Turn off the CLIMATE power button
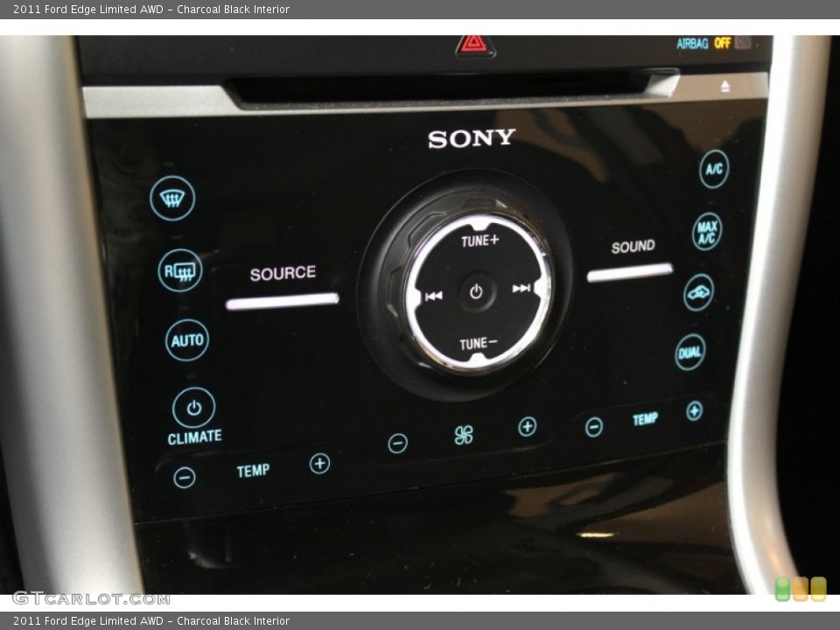840x630 pixels. coord(194,408)
